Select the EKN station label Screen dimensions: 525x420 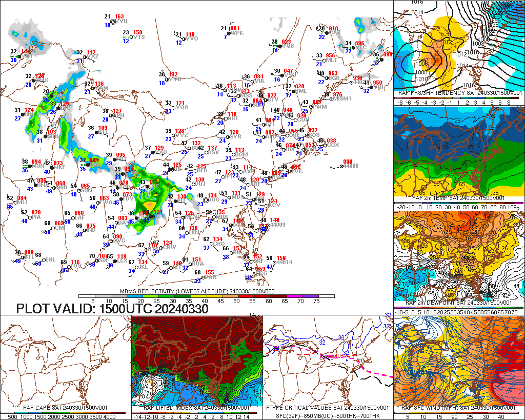(193, 232)
